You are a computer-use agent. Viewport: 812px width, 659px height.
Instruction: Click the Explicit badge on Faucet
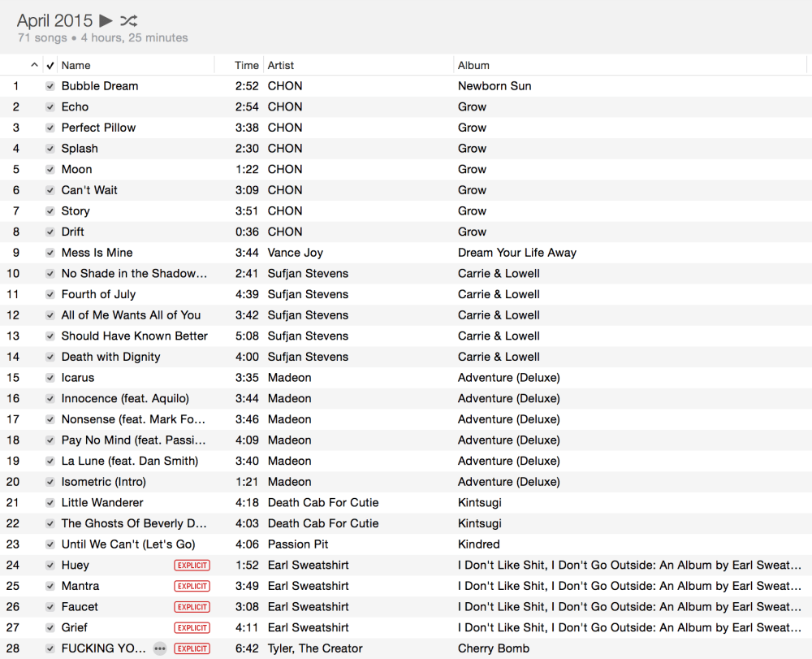[192, 607]
